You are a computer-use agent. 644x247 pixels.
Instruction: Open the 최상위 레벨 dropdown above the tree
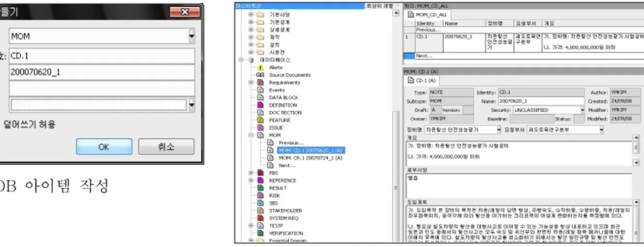(398, 5)
